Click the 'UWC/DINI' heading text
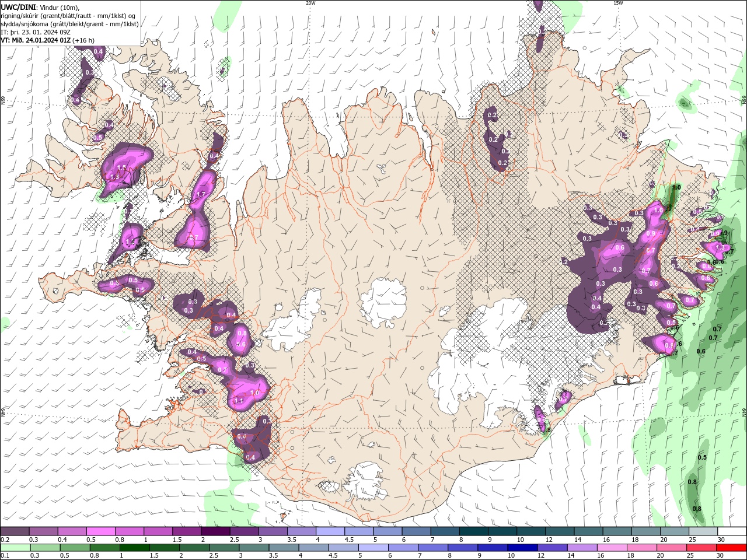 18,6
